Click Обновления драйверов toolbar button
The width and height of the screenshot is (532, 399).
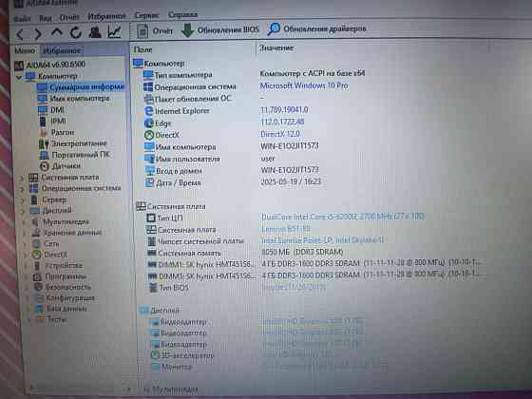pyautogui.click(x=316, y=28)
